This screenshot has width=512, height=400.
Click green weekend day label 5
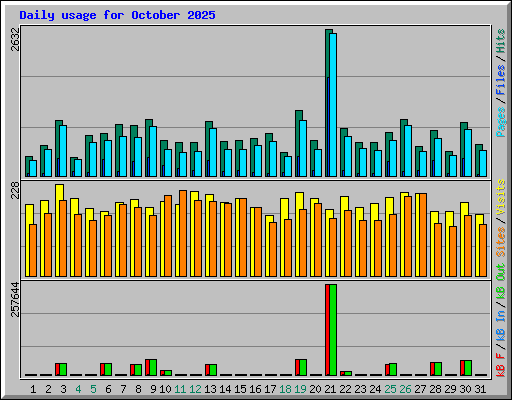pyautogui.click(x=93, y=389)
